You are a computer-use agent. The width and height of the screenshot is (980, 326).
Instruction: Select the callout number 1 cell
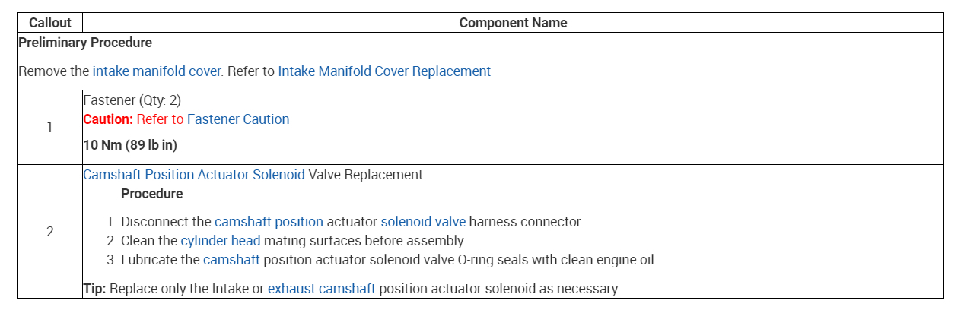click(50, 128)
